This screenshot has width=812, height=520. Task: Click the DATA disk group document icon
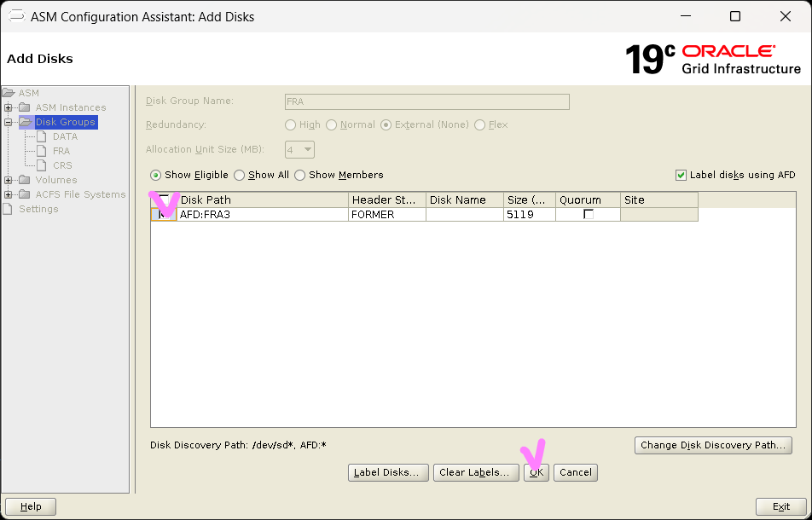(42, 136)
